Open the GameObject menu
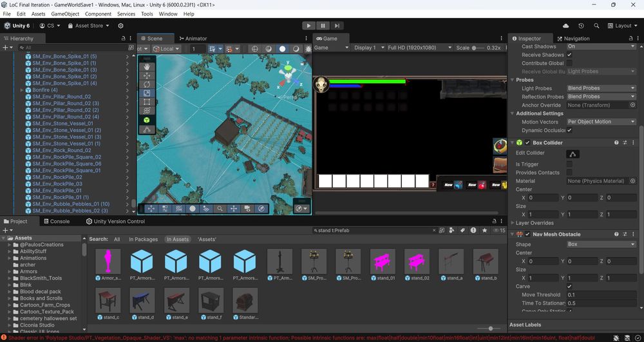The height and width of the screenshot is (342, 644). (65, 14)
